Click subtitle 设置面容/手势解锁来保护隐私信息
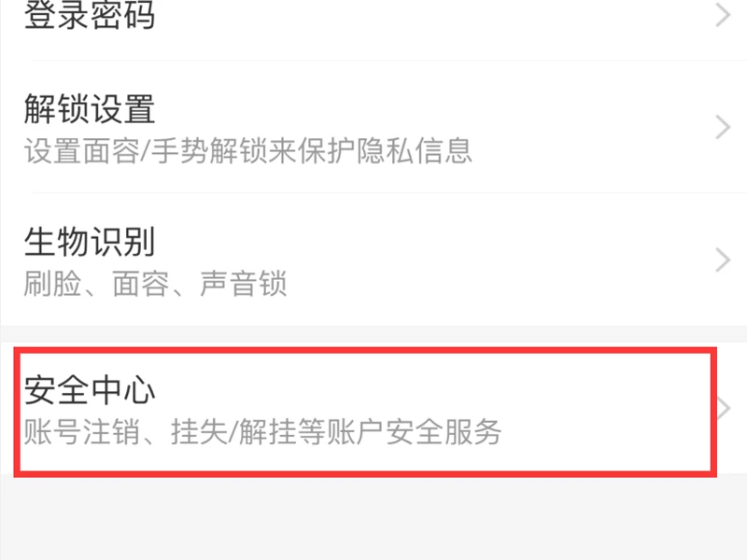This screenshot has height=560, width=747. [x=248, y=151]
